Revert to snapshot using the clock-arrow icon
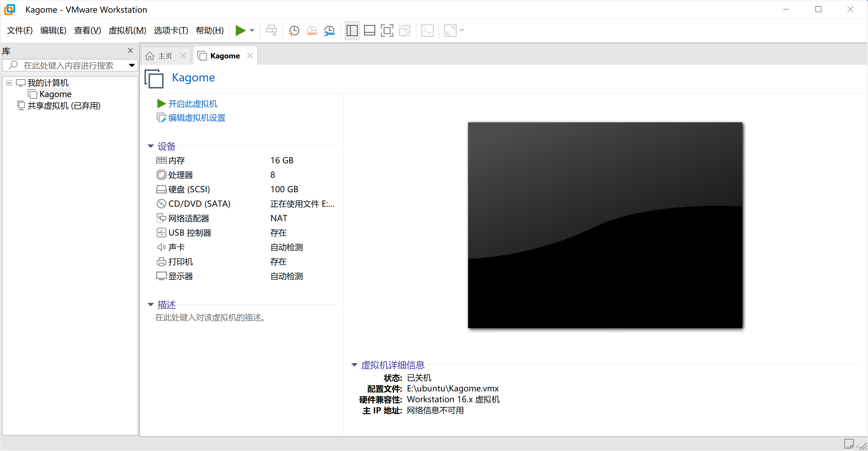868x451 pixels. click(x=312, y=31)
